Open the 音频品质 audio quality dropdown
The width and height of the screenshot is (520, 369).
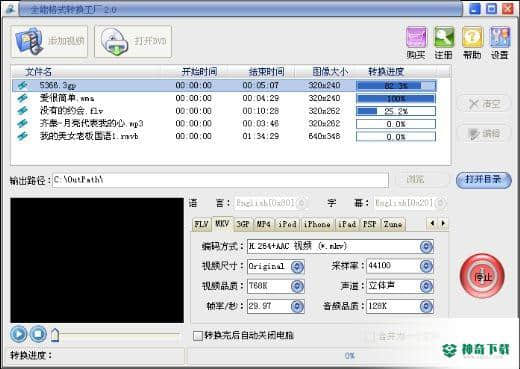[426, 306]
